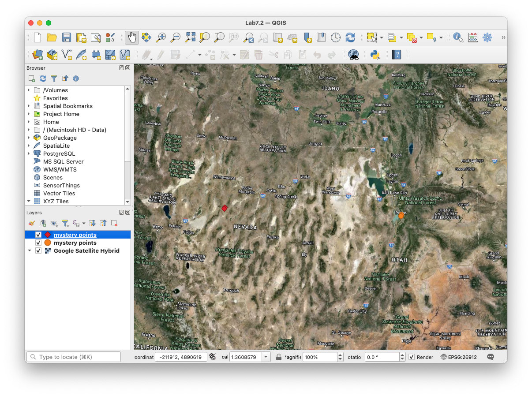Collapse the Google Satellite Hybrid layer
Image resolution: width=532 pixels, height=396 pixels.
30,251
